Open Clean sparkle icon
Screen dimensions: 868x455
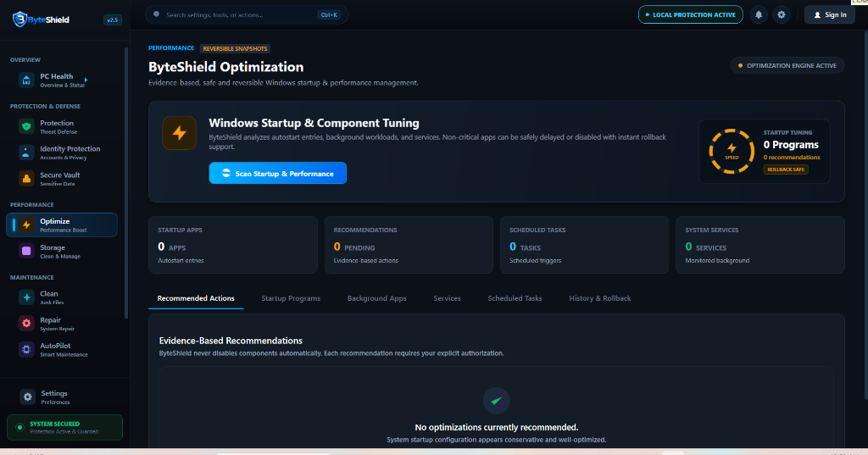click(26, 297)
